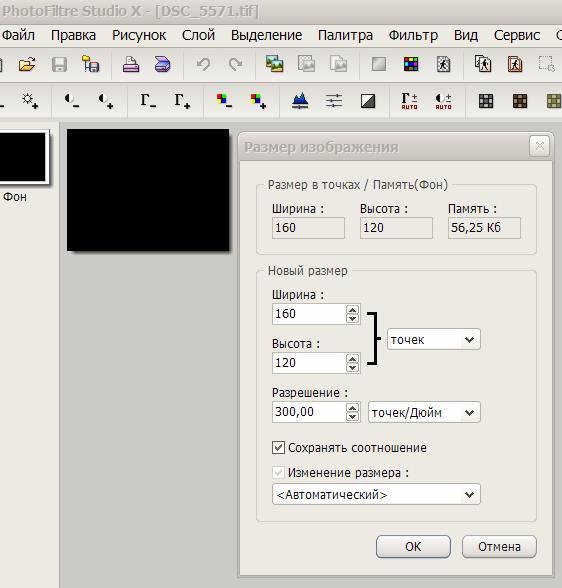562x588 pixels.
Task: Click the Отмена cancel button
Action: 499,546
